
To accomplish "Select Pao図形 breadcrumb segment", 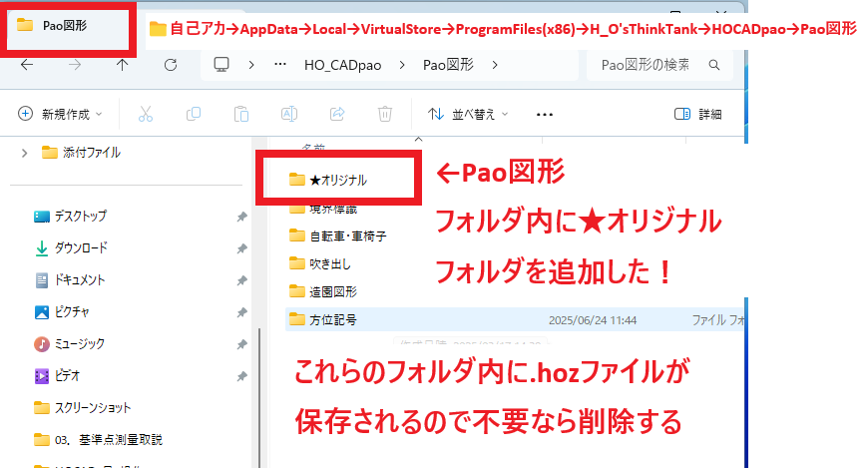I will click(448, 65).
